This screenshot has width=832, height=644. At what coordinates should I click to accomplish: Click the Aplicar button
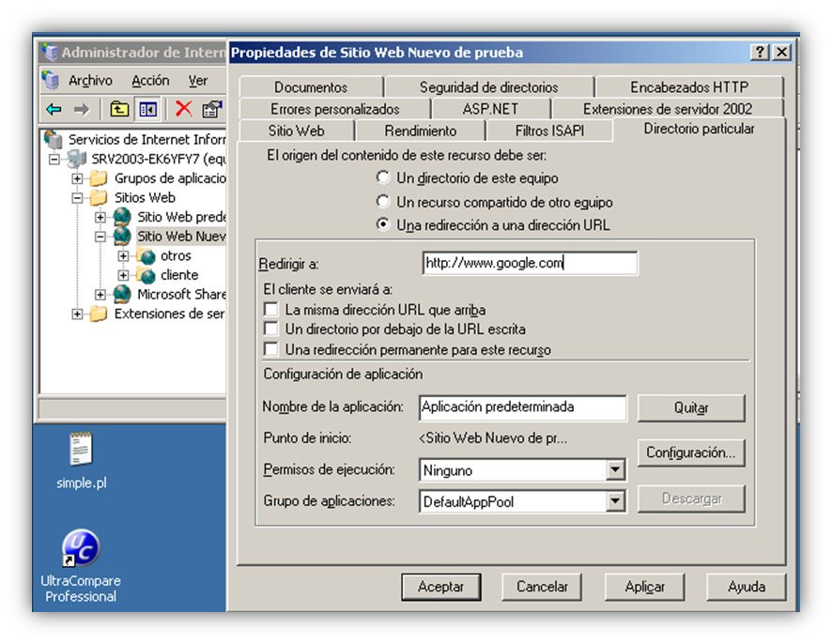(x=644, y=587)
